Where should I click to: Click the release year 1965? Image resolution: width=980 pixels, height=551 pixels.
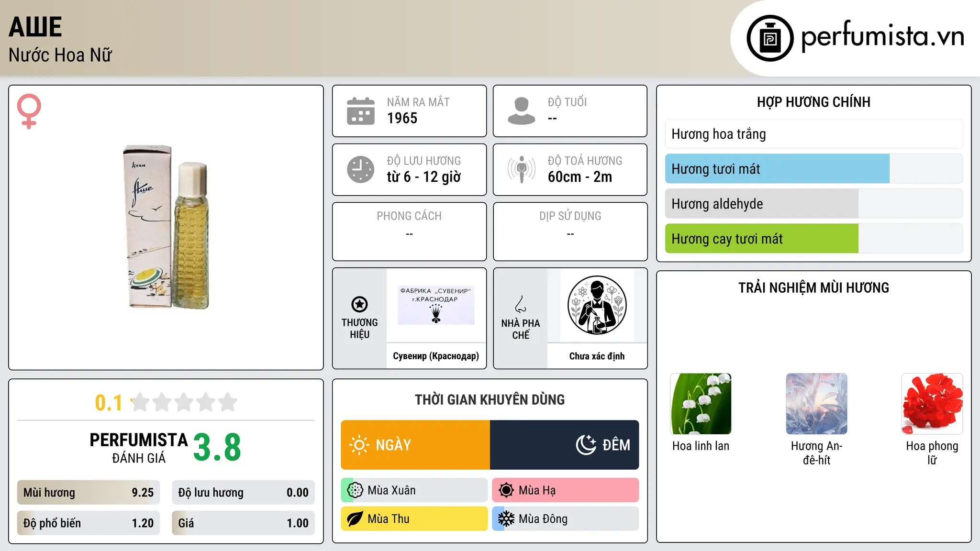tap(402, 118)
